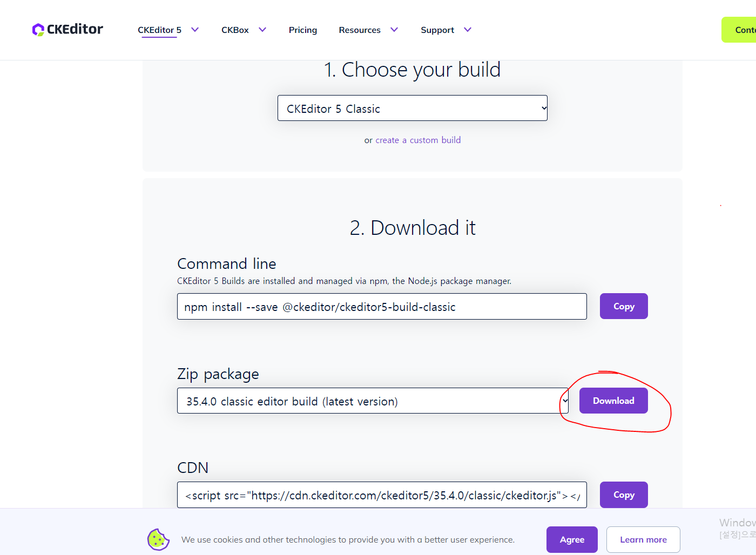
Task: Open the CKEditor 5 Classic build dropdown
Action: click(x=413, y=108)
